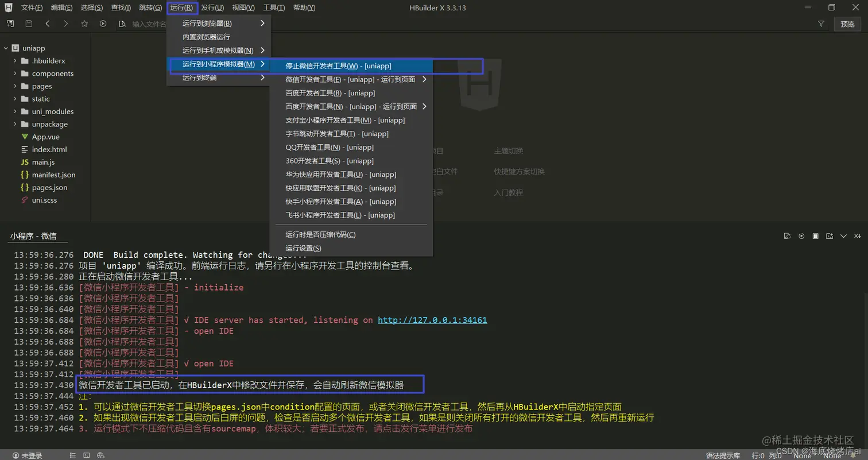Click the 输入文件名 search input field
Screen dimensions: 868x460
148,24
